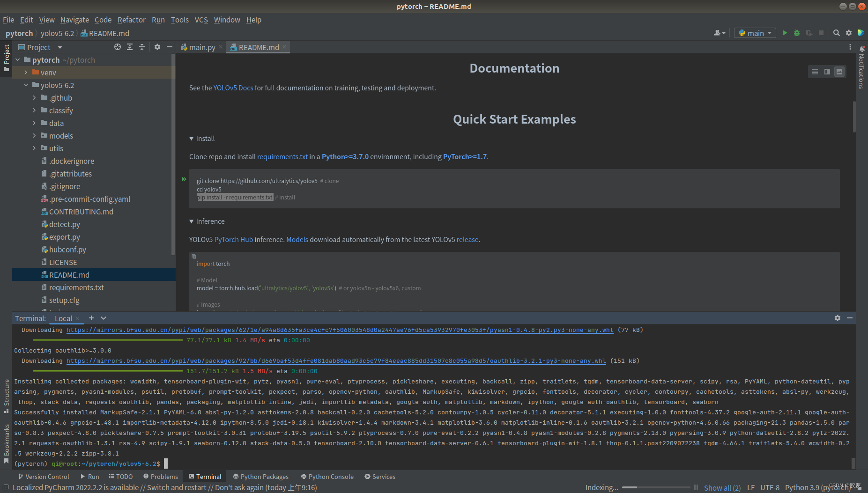
Task: Hide the Terminal tool window
Action: click(x=850, y=318)
